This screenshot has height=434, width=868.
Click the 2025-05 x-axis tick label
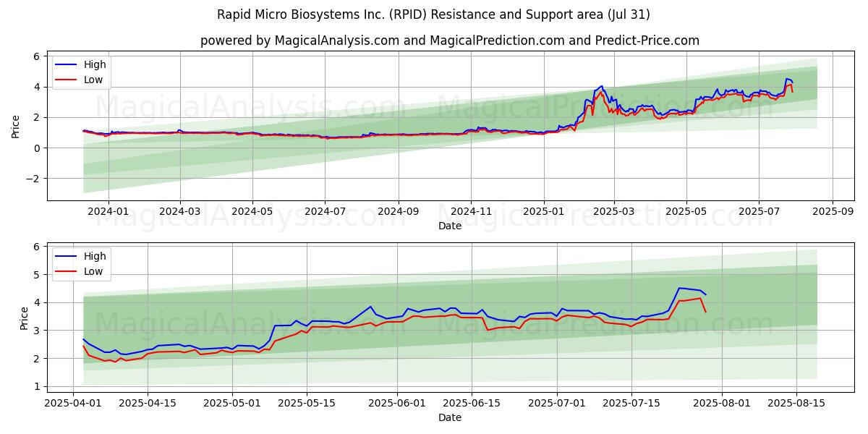[686, 211]
